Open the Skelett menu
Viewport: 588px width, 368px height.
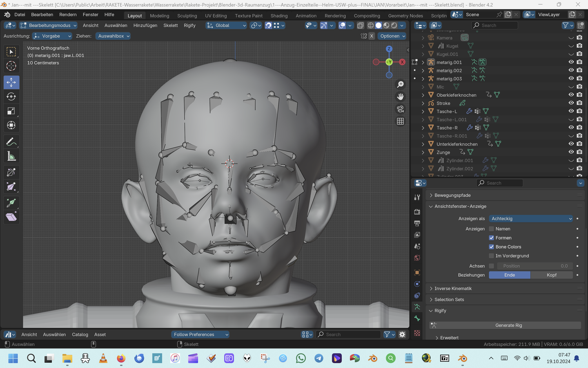click(x=170, y=25)
